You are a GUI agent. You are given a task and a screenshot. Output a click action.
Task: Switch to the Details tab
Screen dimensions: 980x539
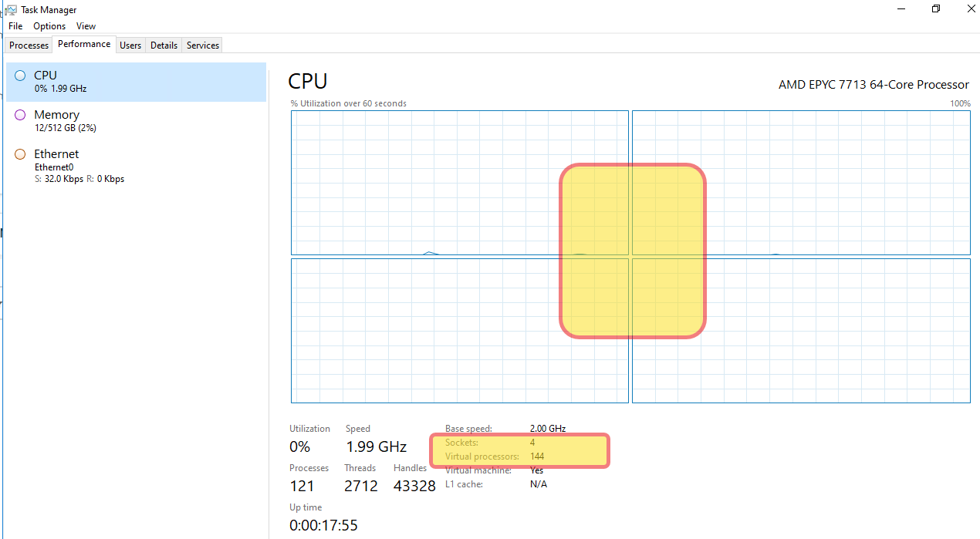[163, 45]
